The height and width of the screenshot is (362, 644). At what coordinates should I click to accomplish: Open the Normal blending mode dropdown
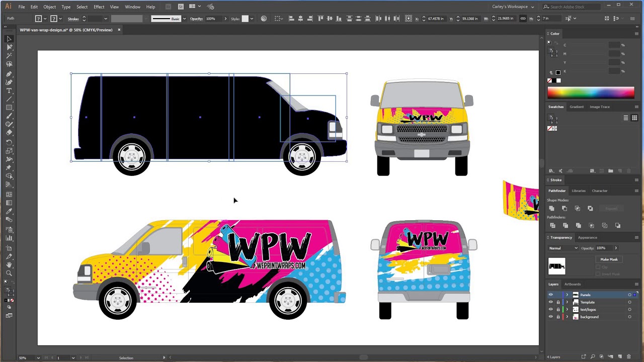(x=563, y=248)
